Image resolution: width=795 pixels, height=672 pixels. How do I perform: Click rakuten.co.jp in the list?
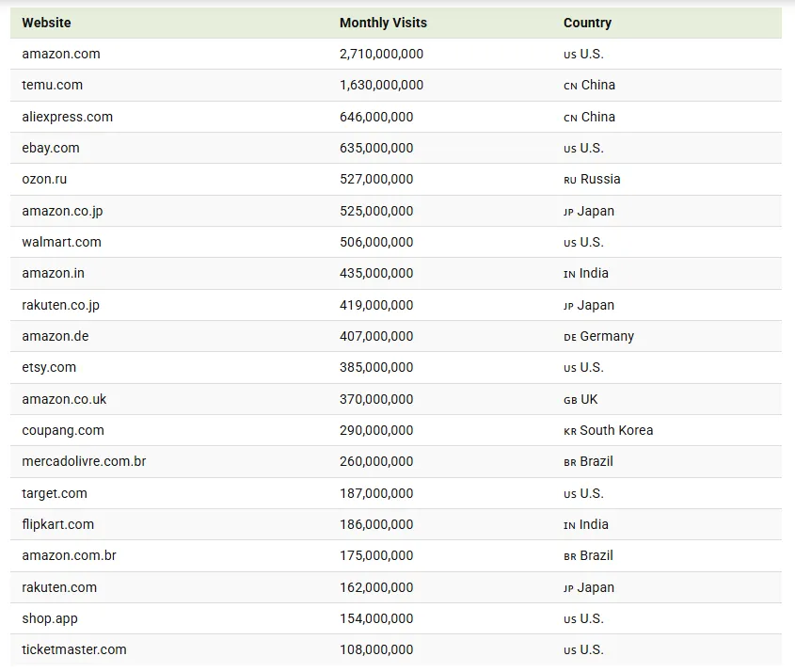[x=60, y=305]
